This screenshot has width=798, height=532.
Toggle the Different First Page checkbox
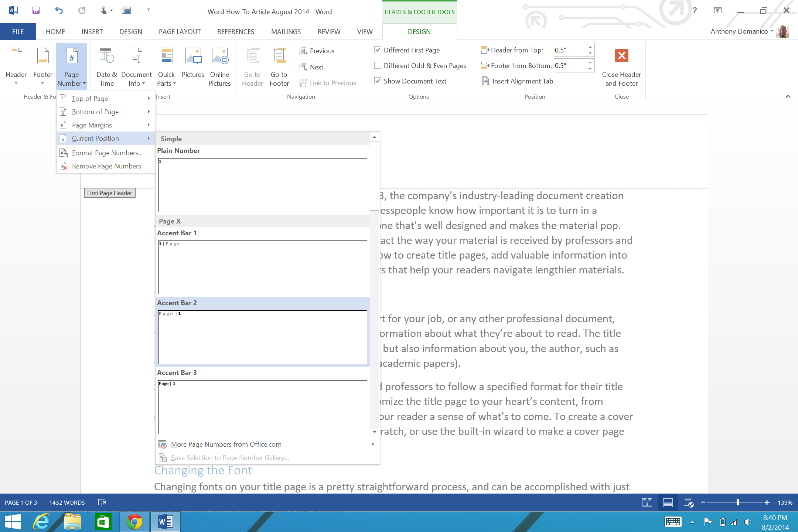pos(378,49)
